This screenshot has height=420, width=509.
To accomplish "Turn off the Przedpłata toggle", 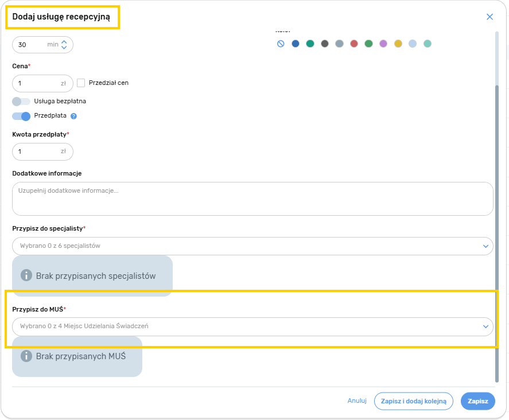I will (x=21, y=116).
